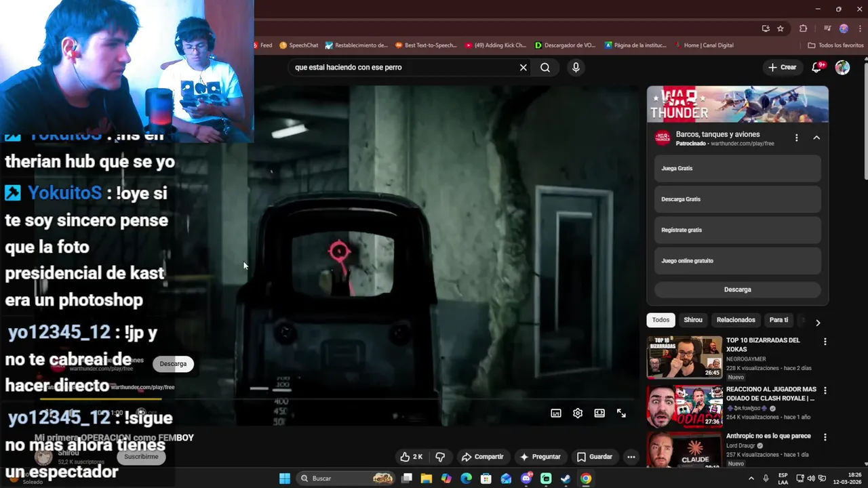Collapse the War Thunder ad panel
The width and height of the screenshot is (868, 488).
(816, 138)
